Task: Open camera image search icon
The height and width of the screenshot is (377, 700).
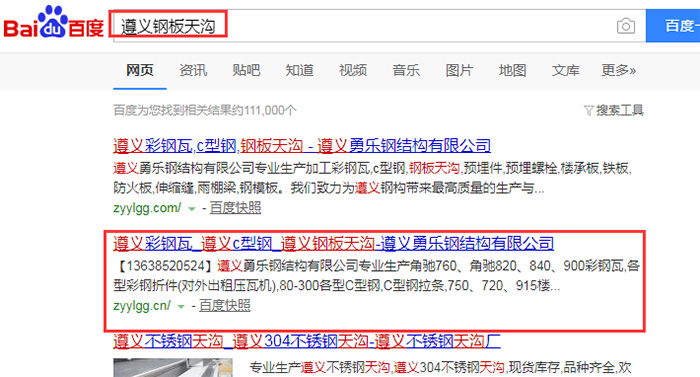Action: tap(626, 26)
